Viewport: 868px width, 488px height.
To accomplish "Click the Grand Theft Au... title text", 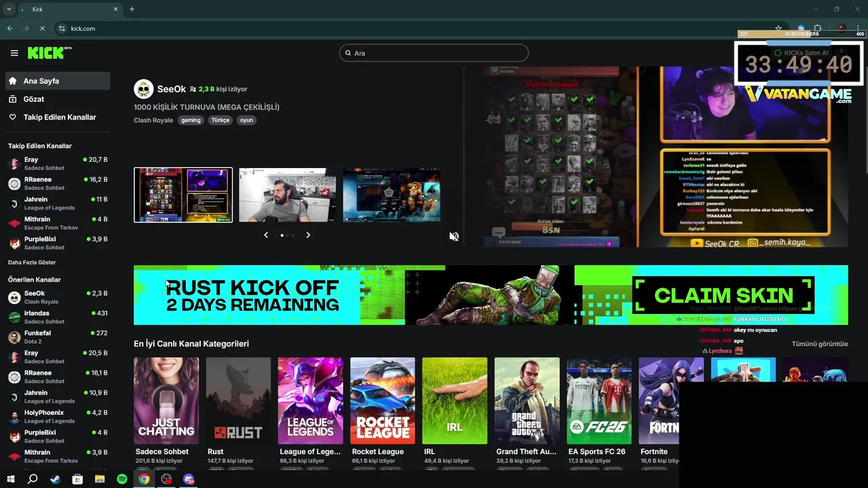I will [526, 451].
